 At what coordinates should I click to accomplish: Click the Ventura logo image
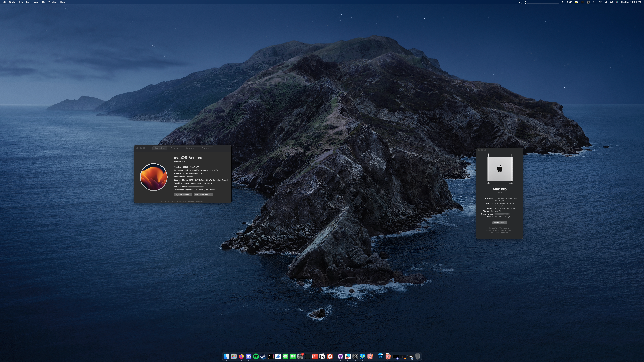point(153,177)
